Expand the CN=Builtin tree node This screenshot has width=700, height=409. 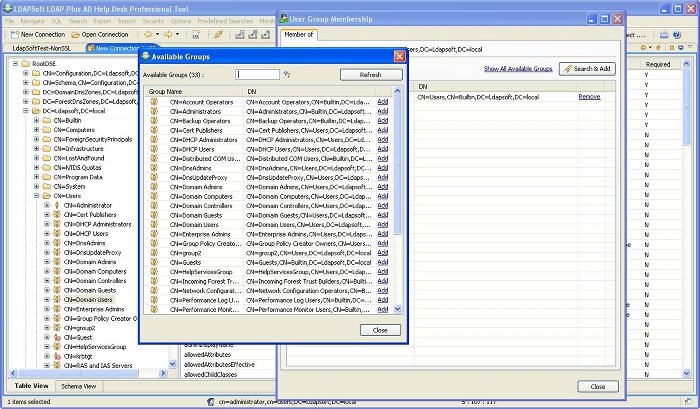[x=35, y=120]
